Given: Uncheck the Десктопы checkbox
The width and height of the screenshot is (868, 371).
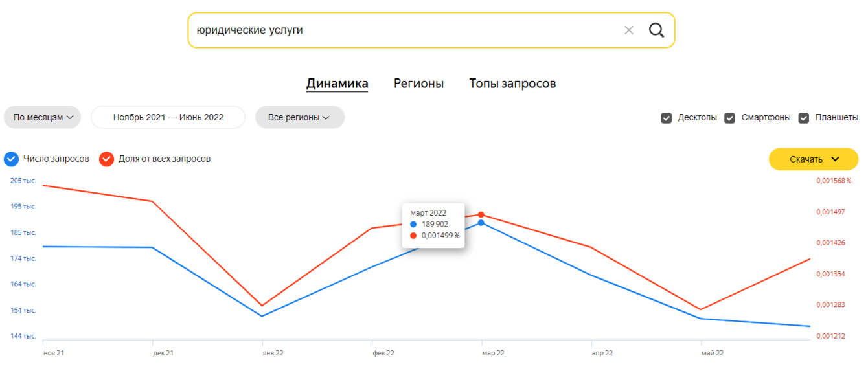Looking at the screenshot, I should tap(666, 118).
